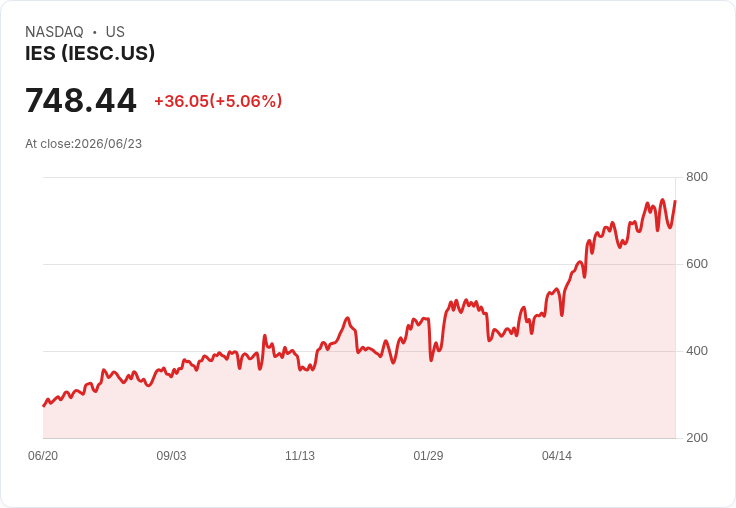
Task: Select the 09/03 date axis label
Action: 171,455
